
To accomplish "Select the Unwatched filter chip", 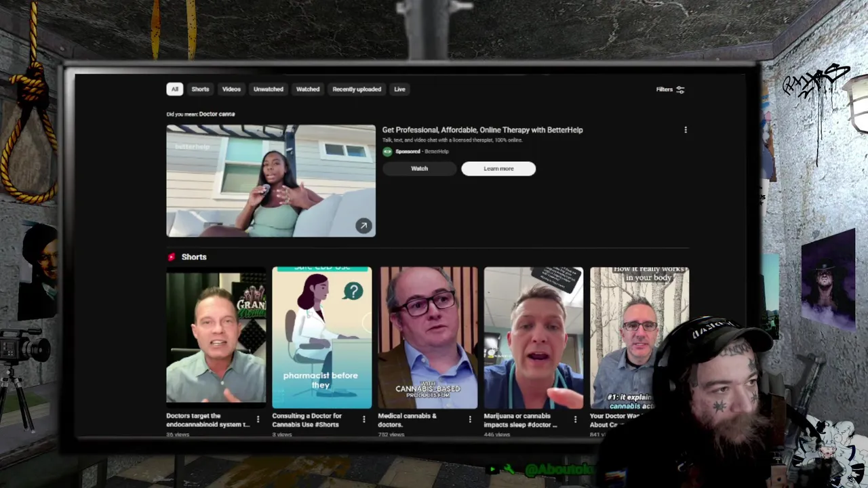I will pyautogui.click(x=269, y=89).
